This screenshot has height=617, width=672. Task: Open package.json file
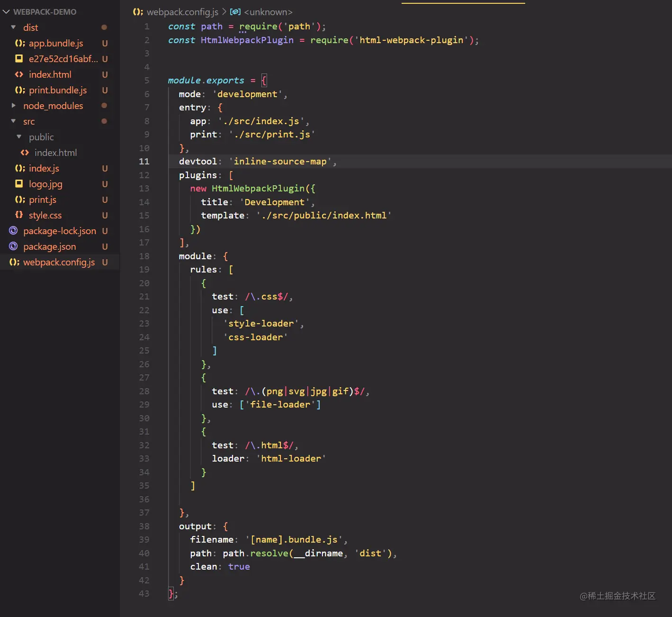click(x=49, y=246)
